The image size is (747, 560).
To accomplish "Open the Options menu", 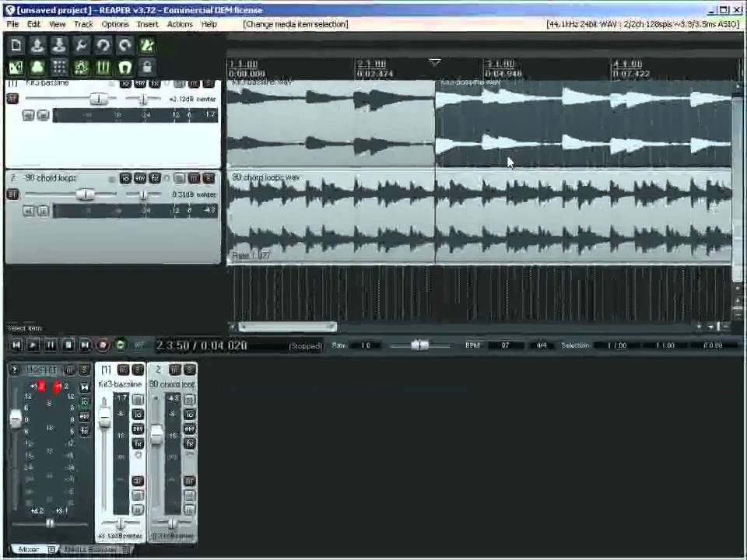I will (115, 24).
